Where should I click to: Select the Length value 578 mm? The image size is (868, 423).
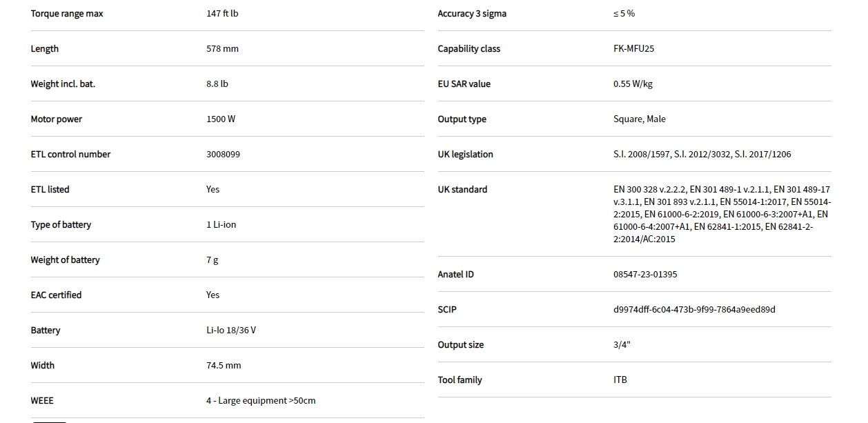[222, 49]
